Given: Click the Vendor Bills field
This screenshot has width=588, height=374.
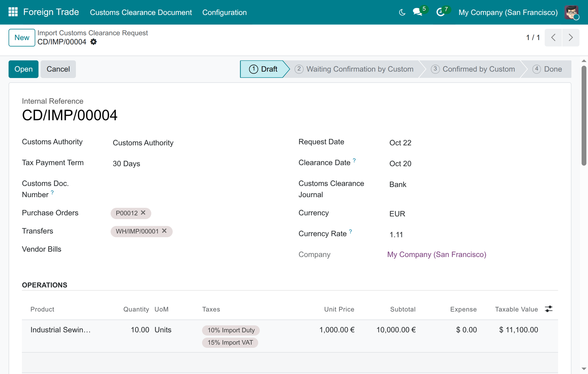Looking at the screenshot, I should 196,249.
